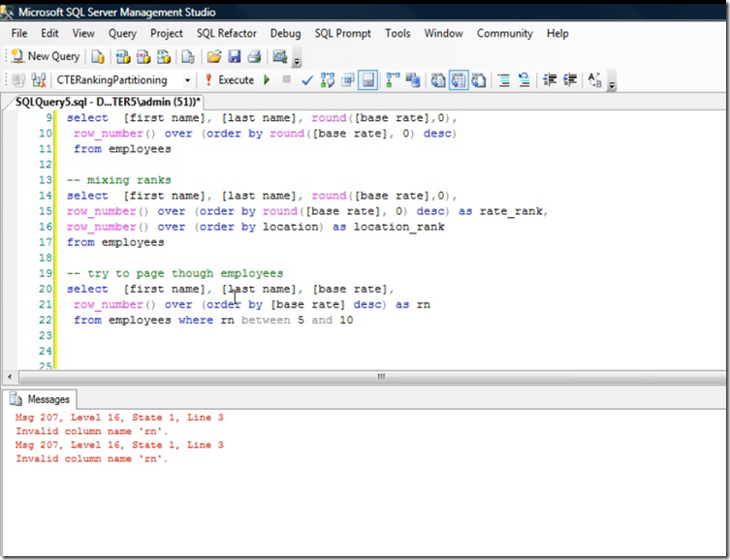The width and height of the screenshot is (730, 560).
Task: Switch output to Results to Text
Action: (437, 80)
